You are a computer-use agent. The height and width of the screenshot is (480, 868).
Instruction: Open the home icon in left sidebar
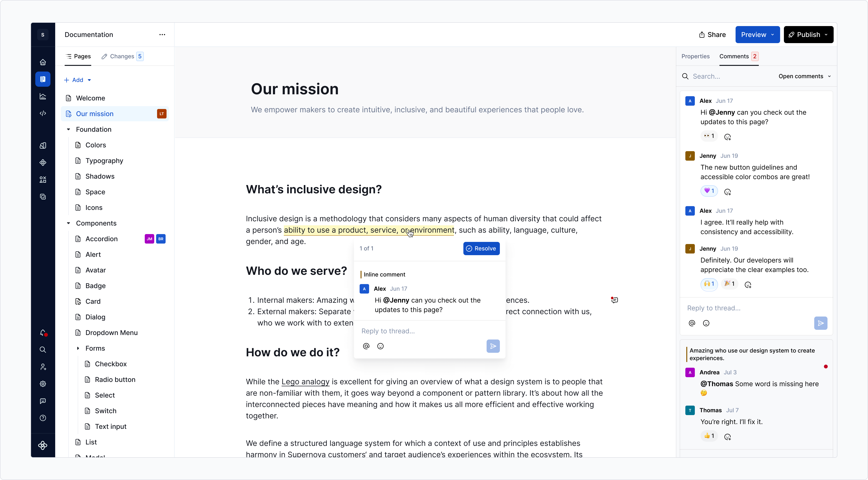coord(43,62)
